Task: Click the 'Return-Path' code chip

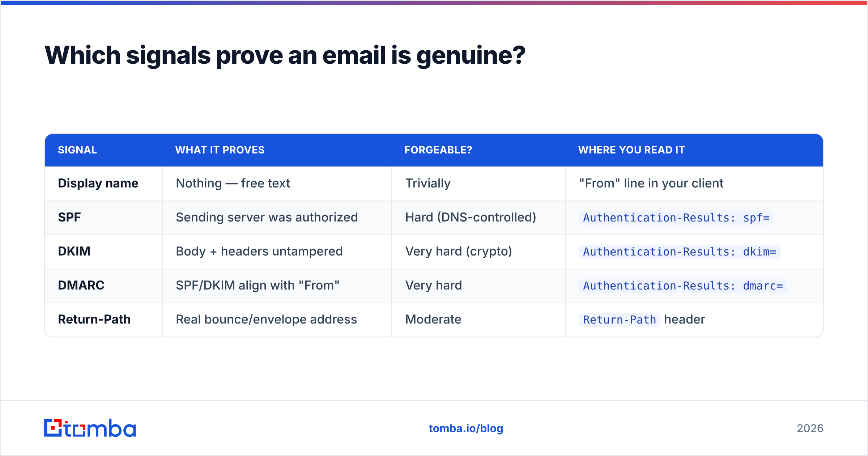Action: tap(620, 320)
